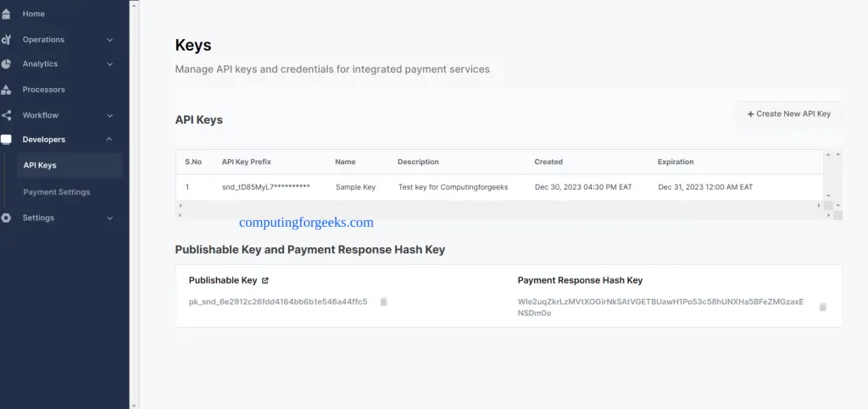Click table horizontal scrollbar left arrow

click(x=180, y=206)
